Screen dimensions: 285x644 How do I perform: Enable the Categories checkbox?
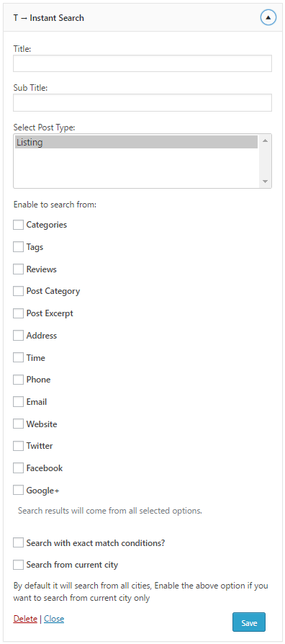click(x=18, y=225)
